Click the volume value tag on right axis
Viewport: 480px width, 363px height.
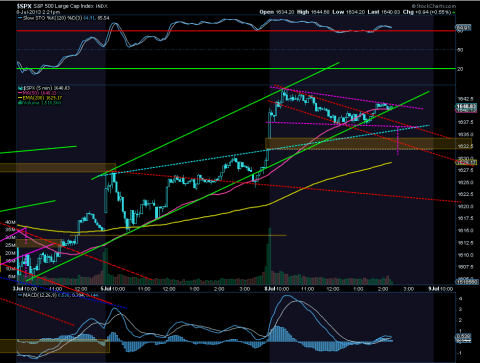pyautogui.click(x=467, y=282)
